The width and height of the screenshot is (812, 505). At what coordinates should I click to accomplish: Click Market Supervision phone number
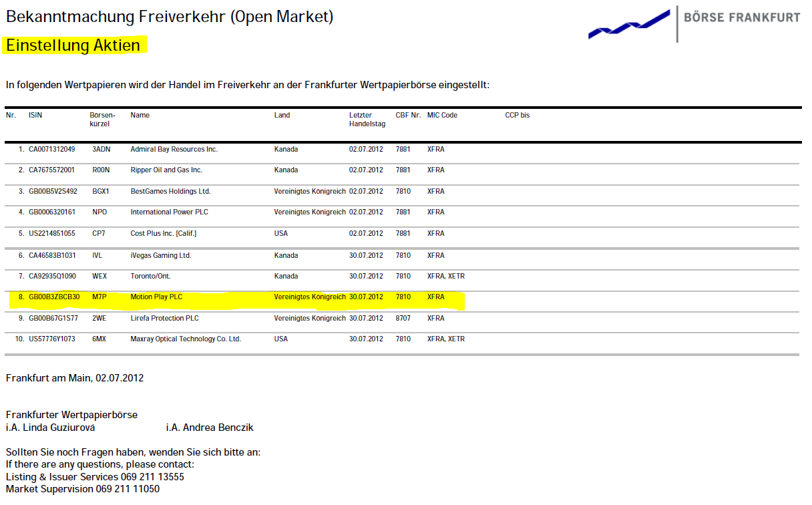[x=128, y=489]
